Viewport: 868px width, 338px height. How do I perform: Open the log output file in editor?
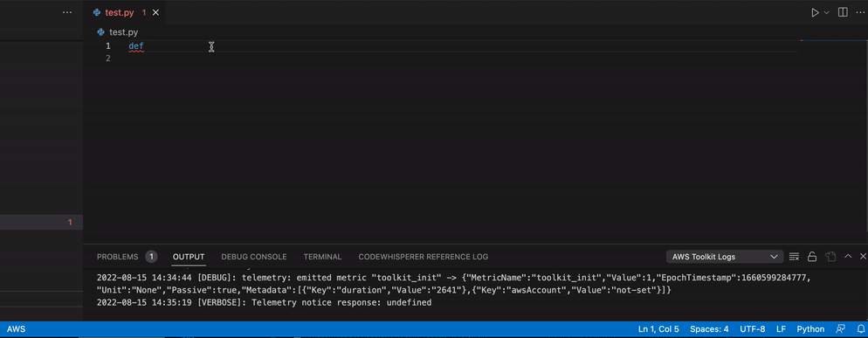[x=830, y=257]
